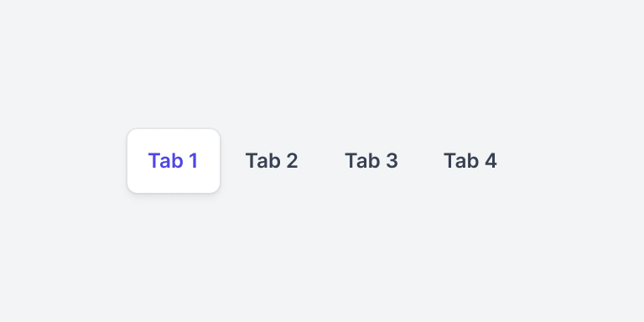The image size is (644, 322).
Task: Show Tab 2 content
Action: point(272,161)
